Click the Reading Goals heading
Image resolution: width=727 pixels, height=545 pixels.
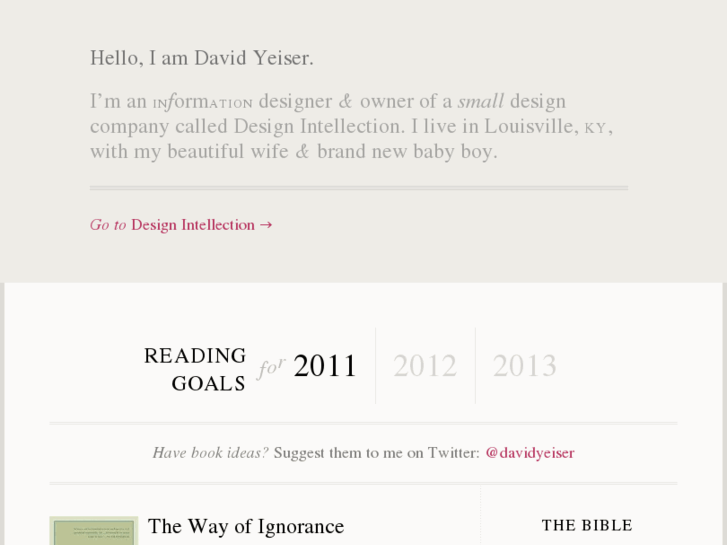click(195, 369)
